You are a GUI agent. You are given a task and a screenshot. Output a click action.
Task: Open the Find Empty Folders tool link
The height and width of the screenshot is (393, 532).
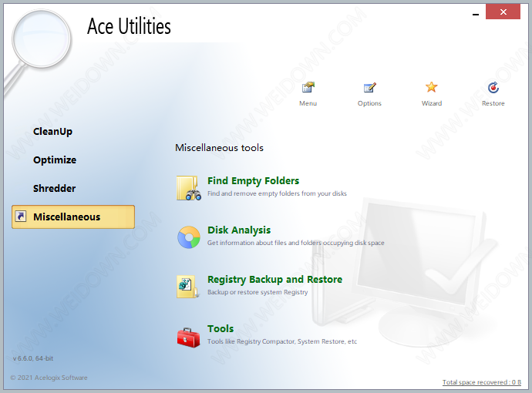point(253,181)
